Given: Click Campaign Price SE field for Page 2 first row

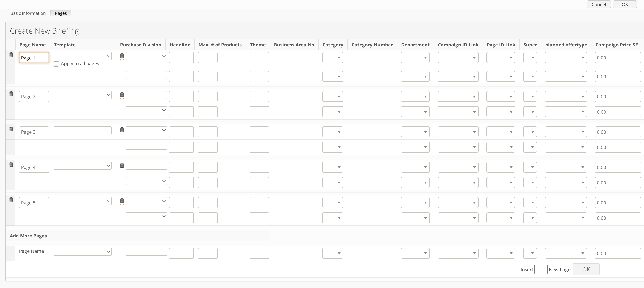Looking at the screenshot, I should [618, 96].
